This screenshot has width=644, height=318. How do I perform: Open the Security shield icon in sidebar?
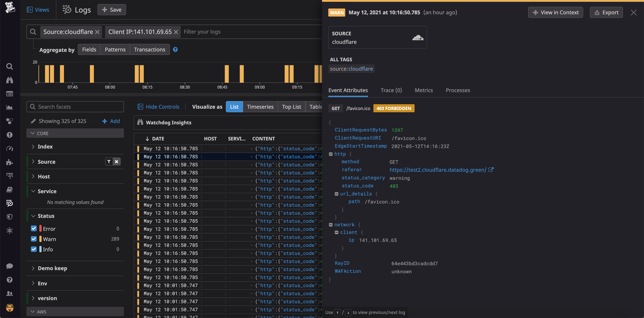pos(9,216)
